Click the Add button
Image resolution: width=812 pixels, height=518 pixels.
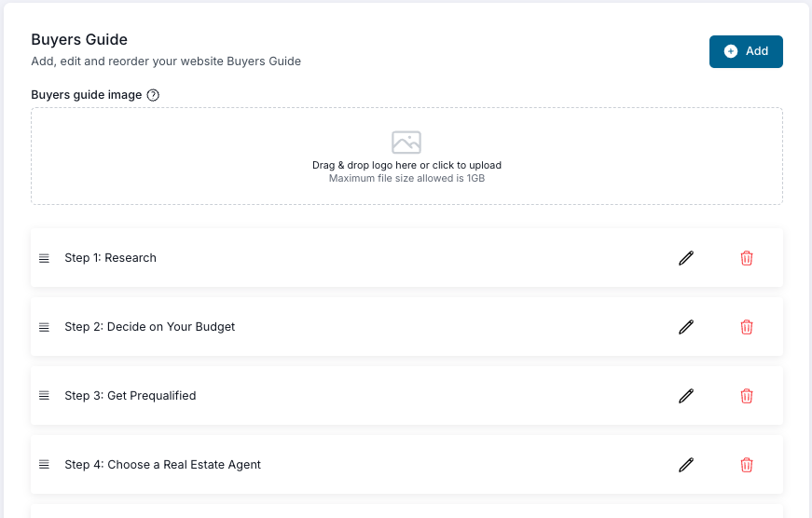coord(746,51)
